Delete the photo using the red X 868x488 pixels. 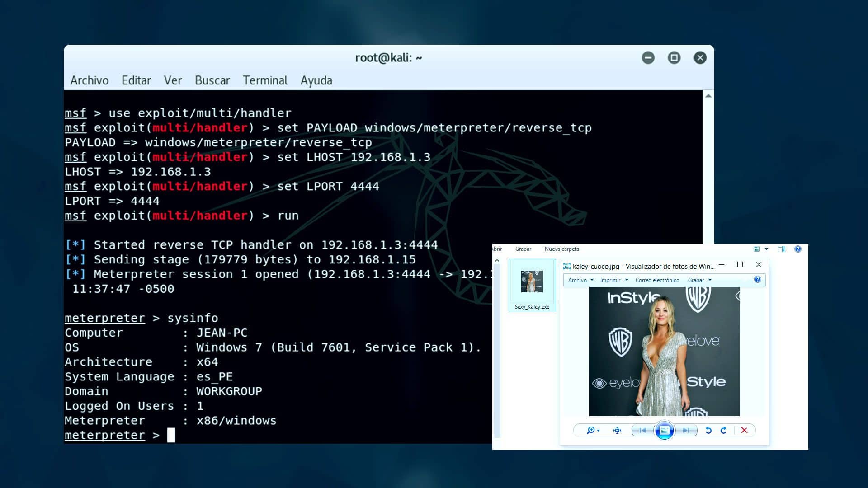coord(745,430)
